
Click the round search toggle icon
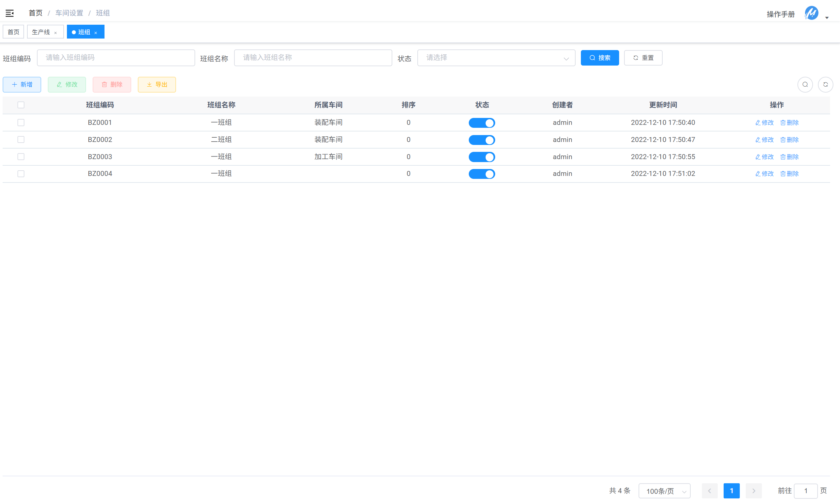pyautogui.click(x=805, y=85)
